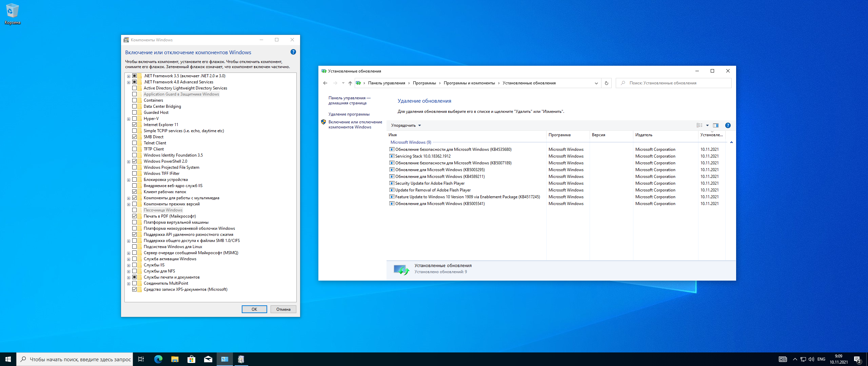Expand .NET Framework 3.5 tree node
Screen dimensions: 868x366
click(129, 76)
